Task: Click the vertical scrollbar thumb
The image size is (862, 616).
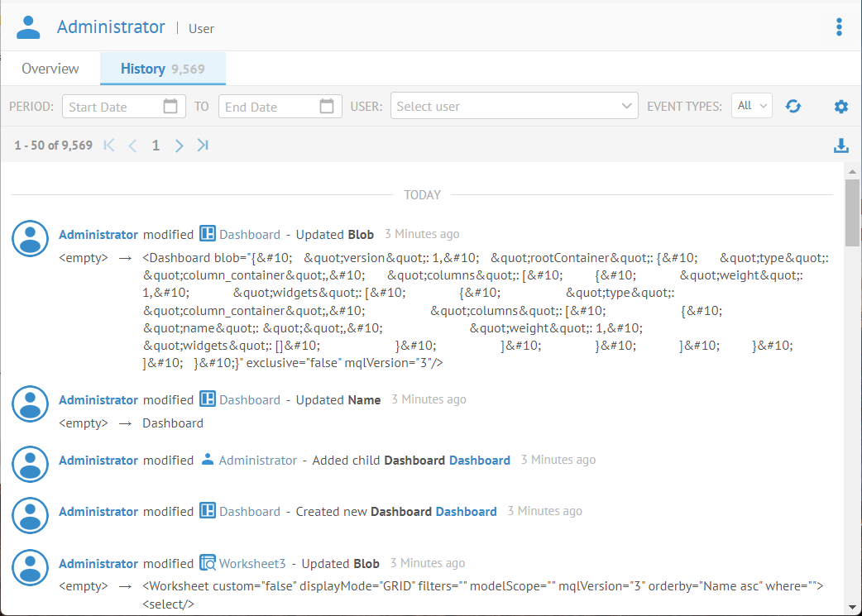Action: pyautogui.click(x=852, y=212)
